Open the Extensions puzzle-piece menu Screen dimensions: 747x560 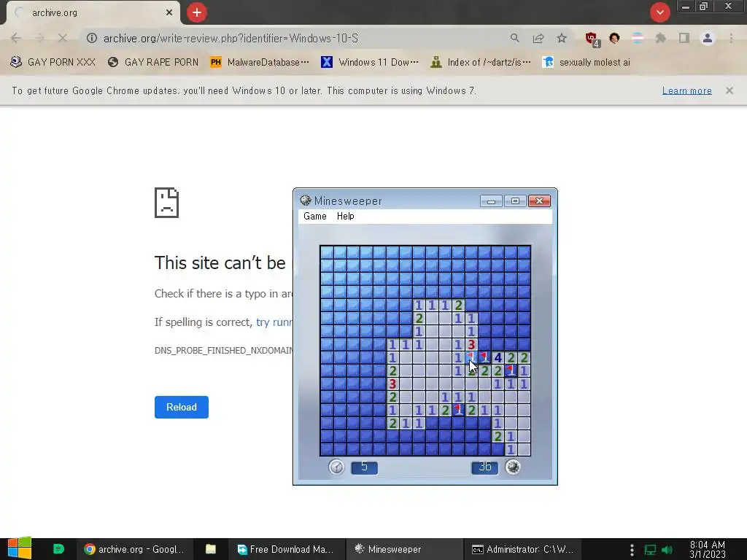pyautogui.click(x=661, y=38)
